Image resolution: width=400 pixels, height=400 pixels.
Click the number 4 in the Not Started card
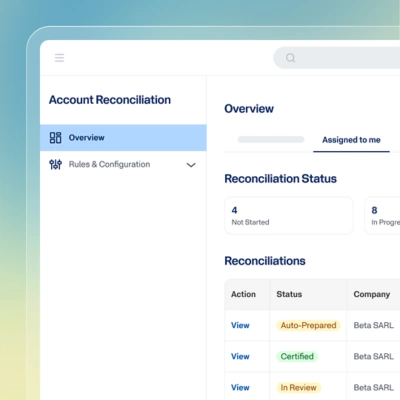[x=234, y=210]
